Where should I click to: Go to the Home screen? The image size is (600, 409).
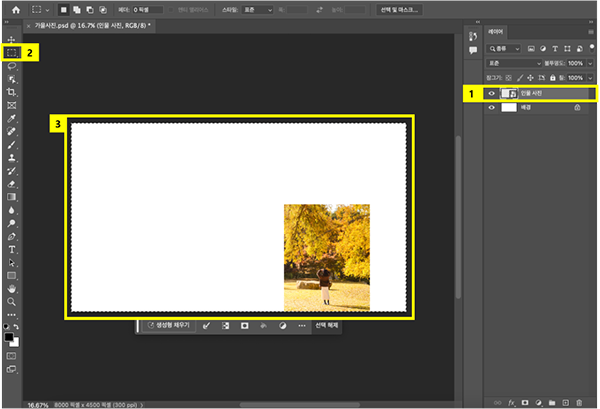(x=16, y=10)
